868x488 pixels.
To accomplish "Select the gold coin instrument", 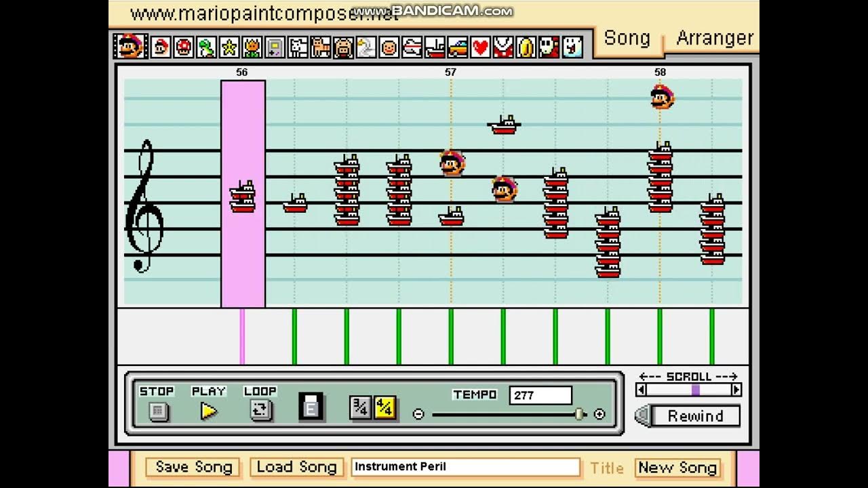I will click(527, 47).
